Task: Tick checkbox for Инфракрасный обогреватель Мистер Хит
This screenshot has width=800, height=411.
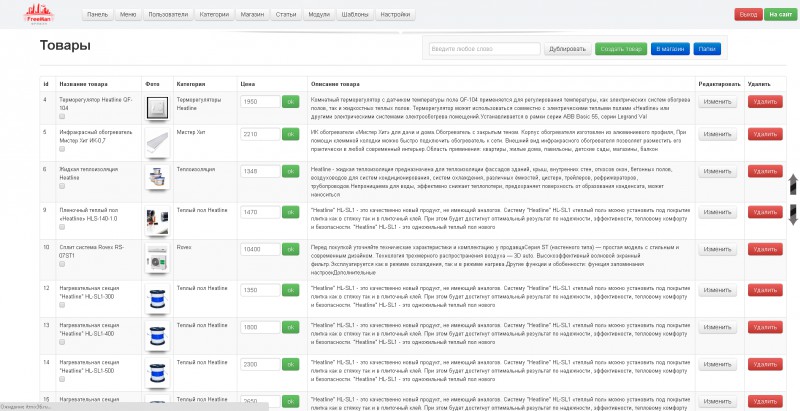Action: pos(62,149)
